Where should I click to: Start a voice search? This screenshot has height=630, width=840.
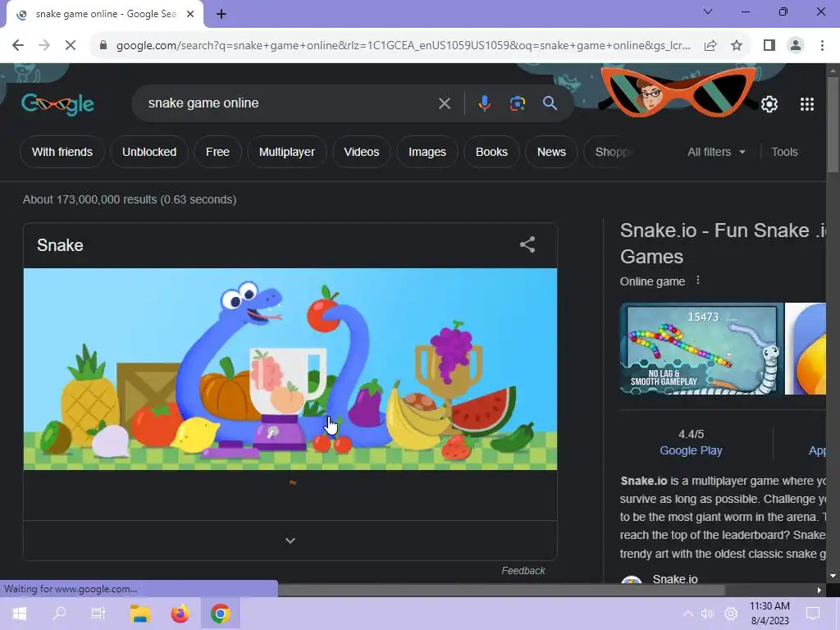pos(484,103)
